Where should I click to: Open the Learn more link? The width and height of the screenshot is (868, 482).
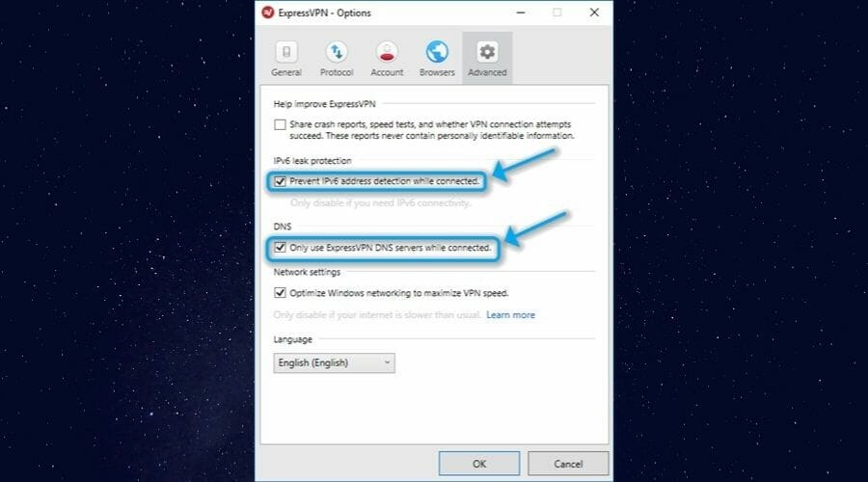(510, 315)
